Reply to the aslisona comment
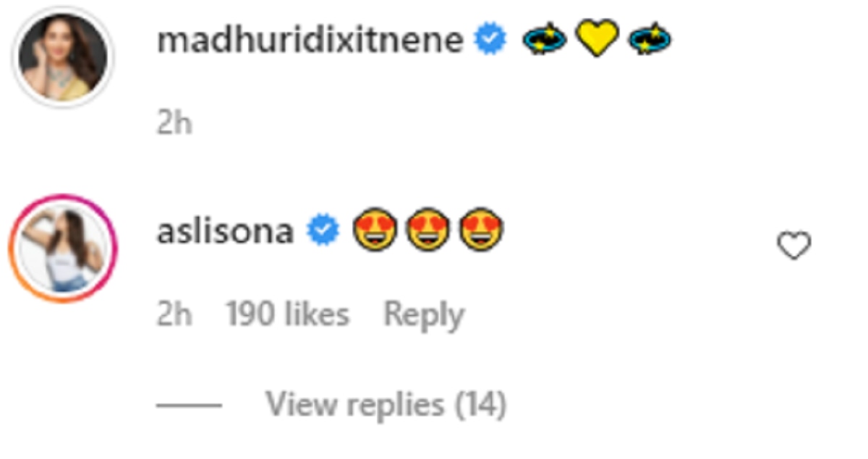The image size is (868, 459). click(423, 315)
